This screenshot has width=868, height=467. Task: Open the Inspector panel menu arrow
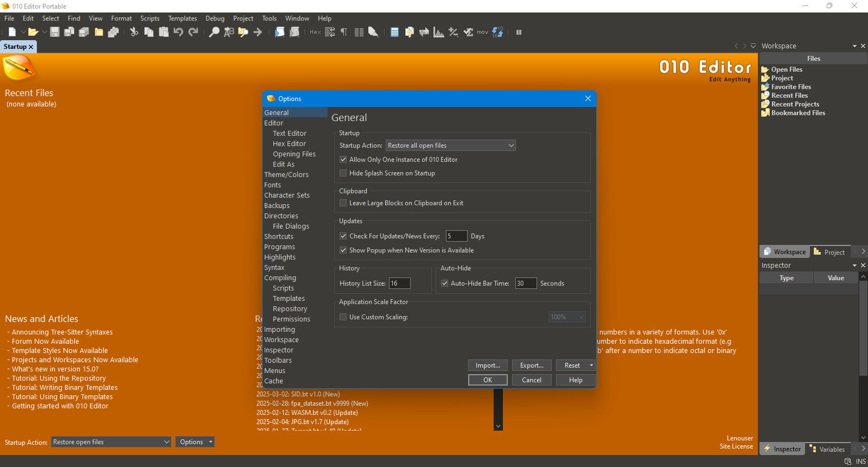[x=854, y=266]
